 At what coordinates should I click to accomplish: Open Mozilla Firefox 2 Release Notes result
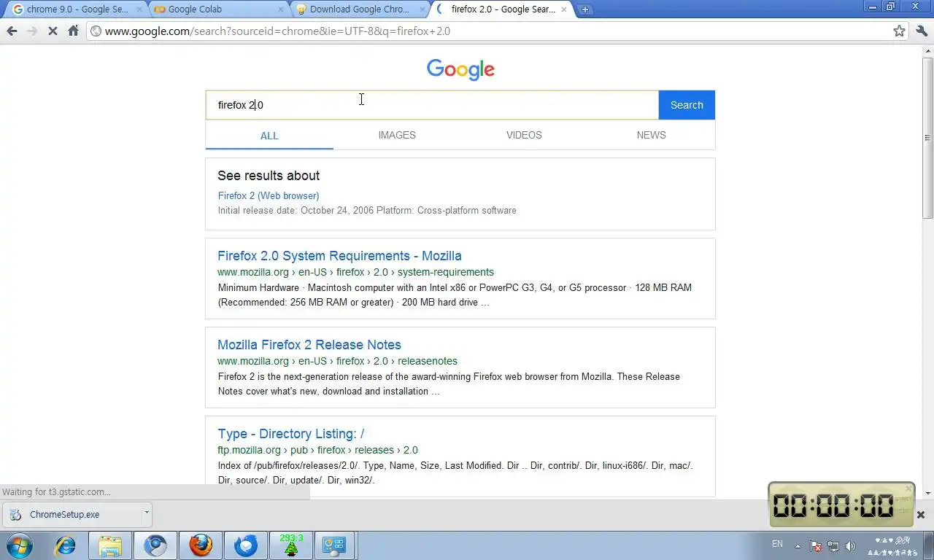click(x=309, y=345)
